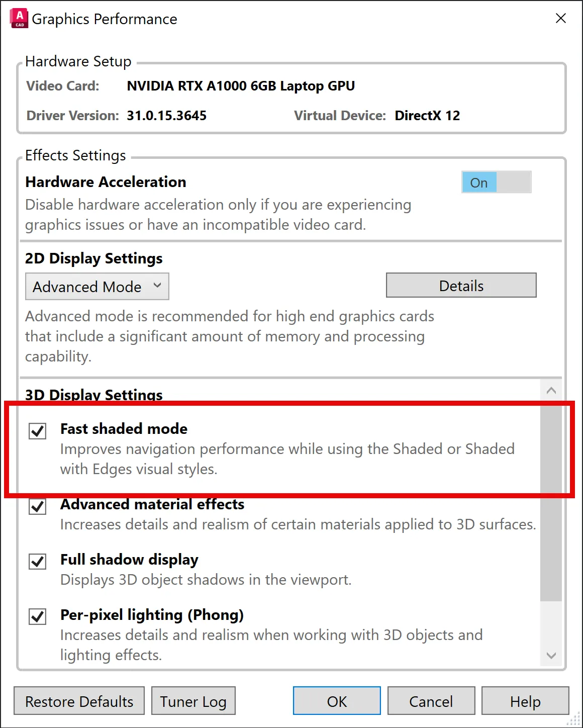583x728 pixels.
Task: Click the scrollbar down arrow in 3D settings
Action: pos(551,656)
